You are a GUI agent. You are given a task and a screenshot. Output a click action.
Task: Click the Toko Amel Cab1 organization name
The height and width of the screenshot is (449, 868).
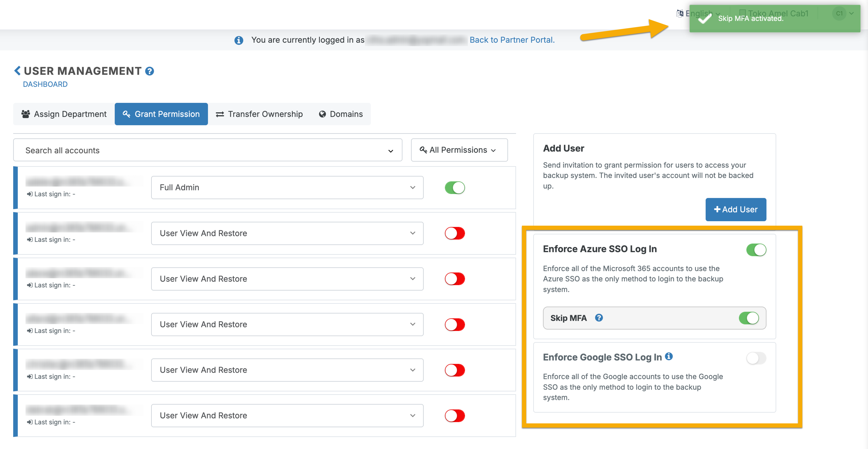pos(778,14)
